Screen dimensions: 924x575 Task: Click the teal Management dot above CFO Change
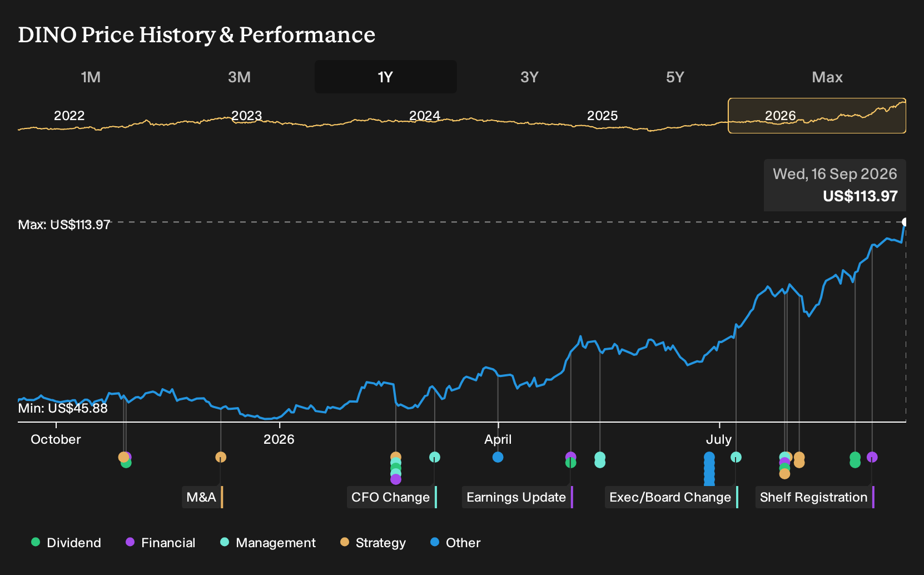click(x=435, y=457)
